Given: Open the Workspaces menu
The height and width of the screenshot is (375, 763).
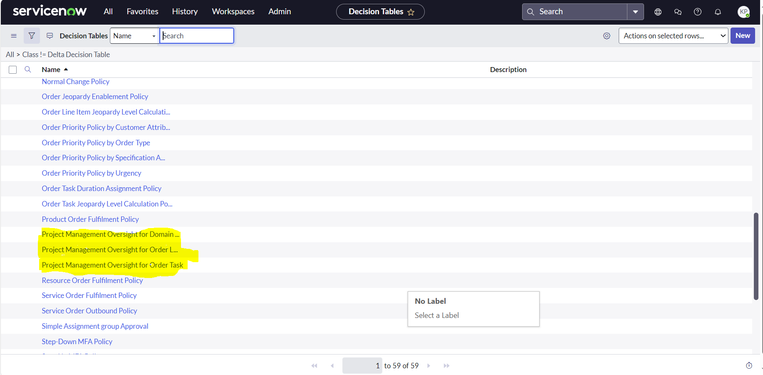Looking at the screenshot, I should (233, 12).
